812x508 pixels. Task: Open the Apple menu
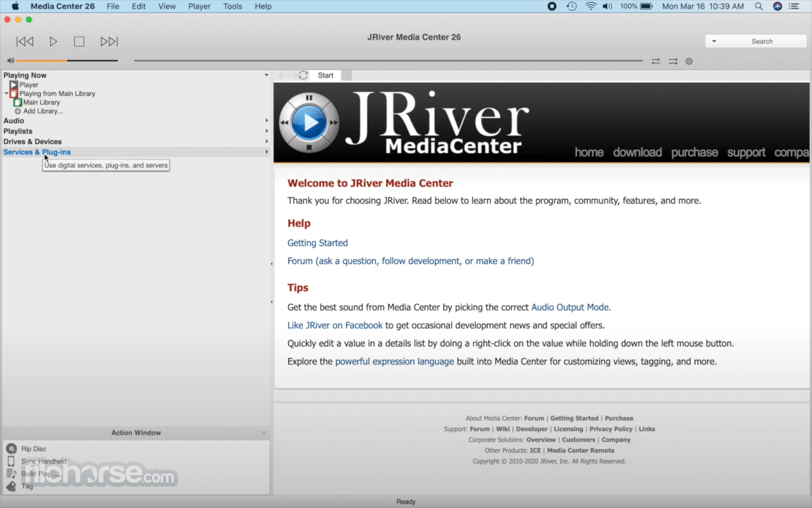click(15, 6)
